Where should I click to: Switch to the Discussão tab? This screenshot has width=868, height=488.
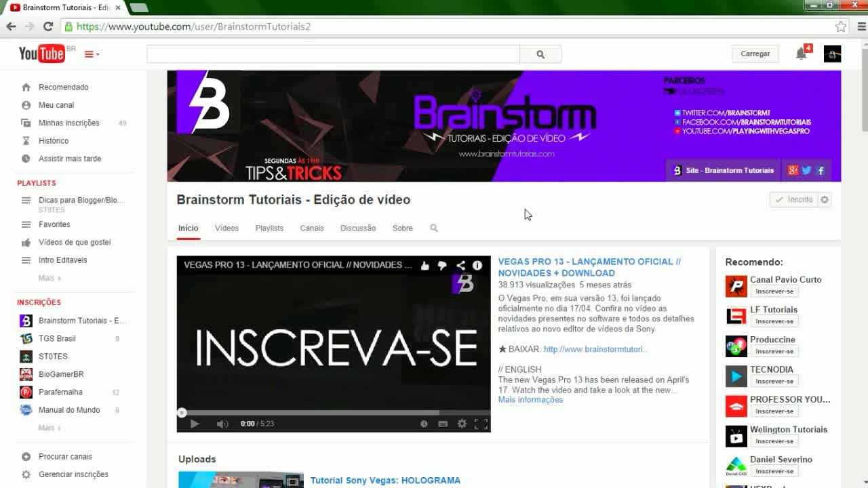point(358,228)
